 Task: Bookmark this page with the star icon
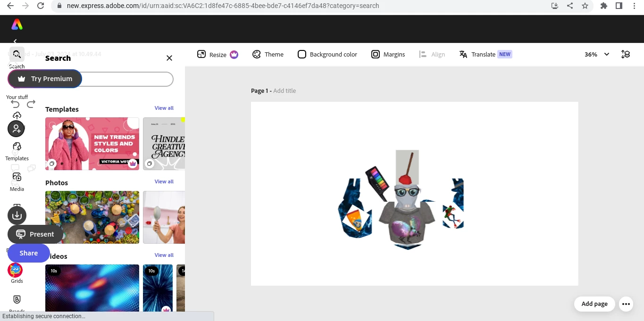tap(585, 6)
